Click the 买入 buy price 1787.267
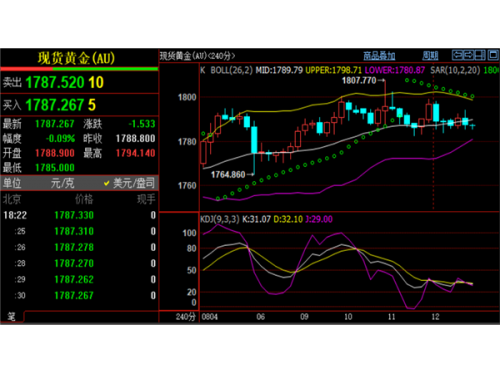500x375 pixels. 55,105
